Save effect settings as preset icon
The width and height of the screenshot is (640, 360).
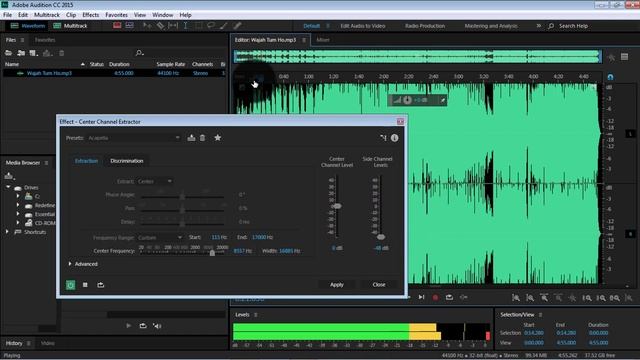click(x=191, y=138)
